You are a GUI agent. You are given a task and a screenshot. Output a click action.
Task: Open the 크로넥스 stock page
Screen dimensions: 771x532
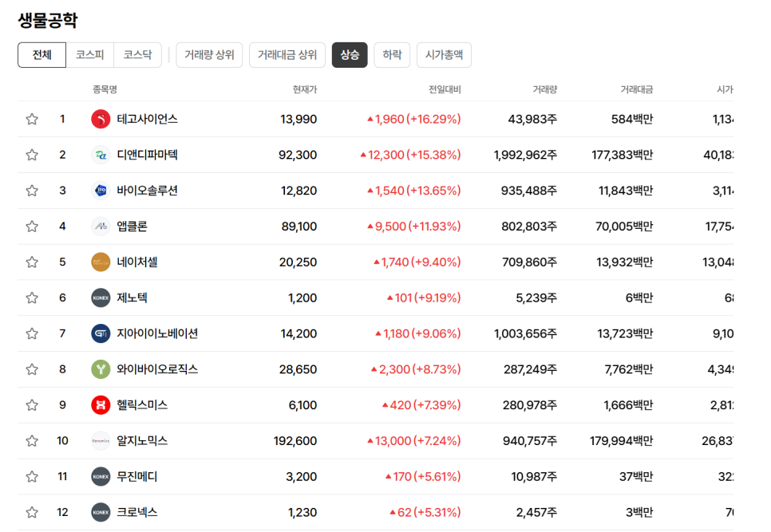point(136,512)
